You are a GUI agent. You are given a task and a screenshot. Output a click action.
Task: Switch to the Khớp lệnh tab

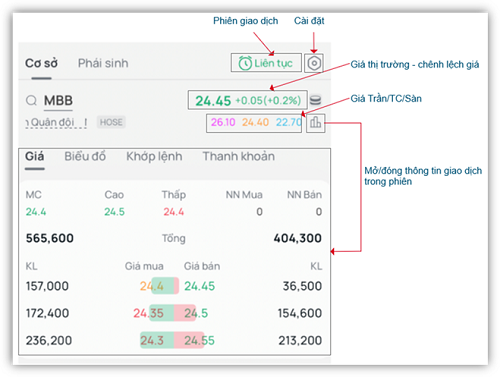point(154,156)
